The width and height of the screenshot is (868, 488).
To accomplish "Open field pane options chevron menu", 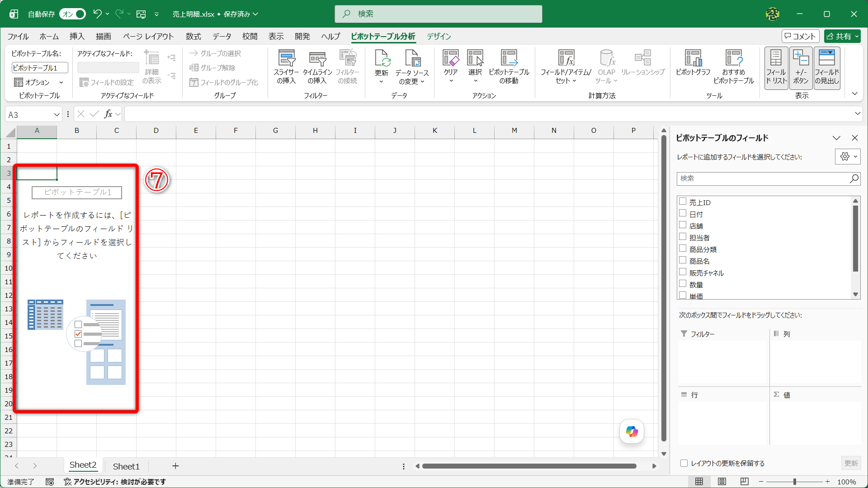I will pos(837,138).
